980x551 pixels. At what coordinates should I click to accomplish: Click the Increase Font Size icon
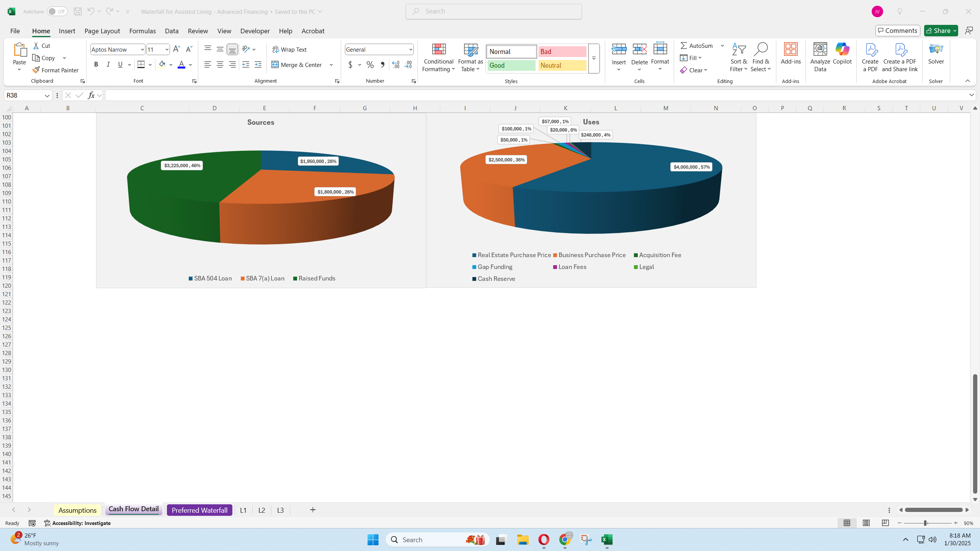pos(176,49)
